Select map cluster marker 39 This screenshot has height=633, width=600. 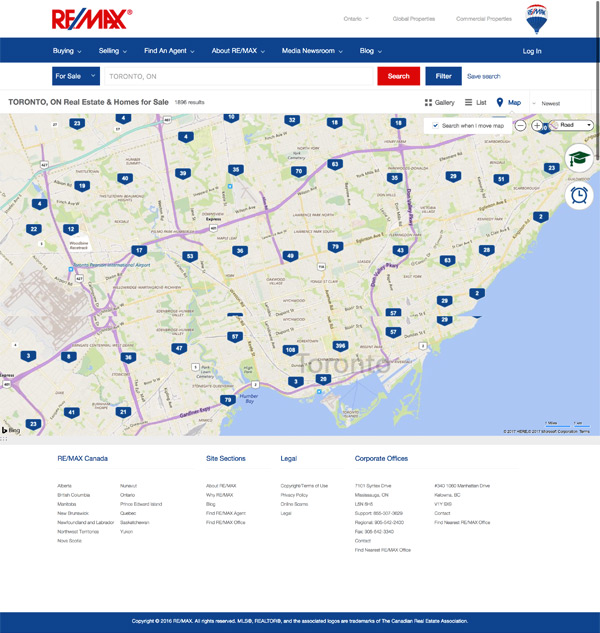click(x=183, y=174)
